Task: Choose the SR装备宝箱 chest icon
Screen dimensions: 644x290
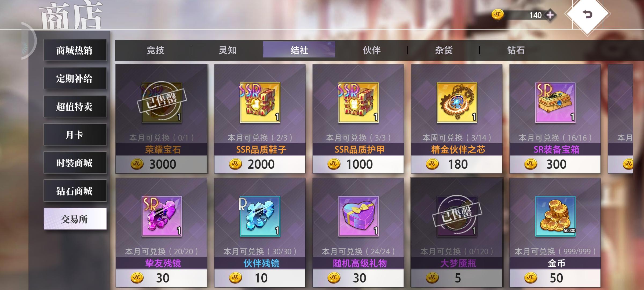Action: pyautogui.click(x=555, y=103)
